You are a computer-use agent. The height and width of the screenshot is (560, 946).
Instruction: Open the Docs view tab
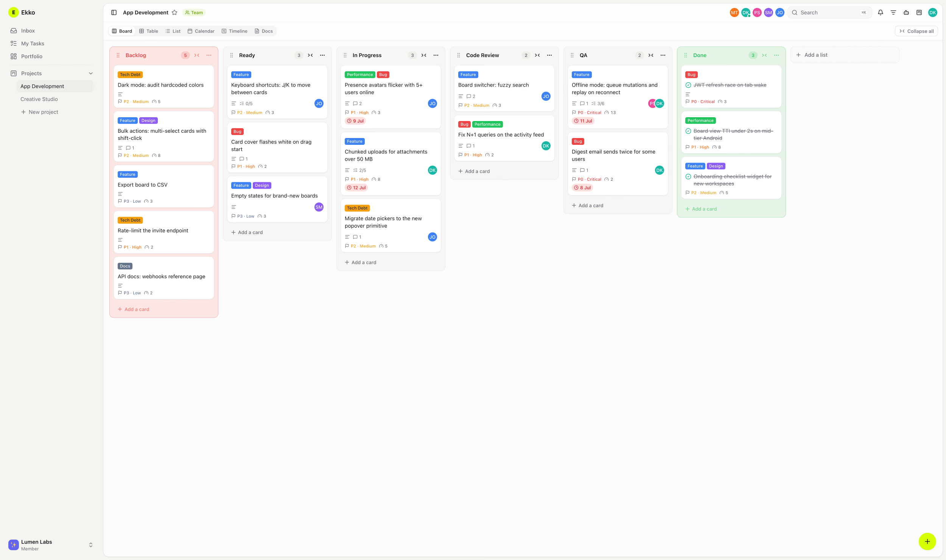[x=264, y=31]
